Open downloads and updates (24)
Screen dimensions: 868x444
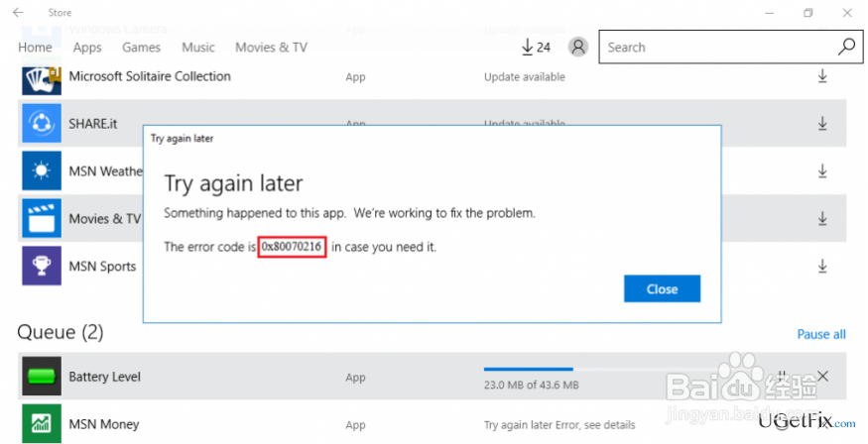(x=536, y=47)
